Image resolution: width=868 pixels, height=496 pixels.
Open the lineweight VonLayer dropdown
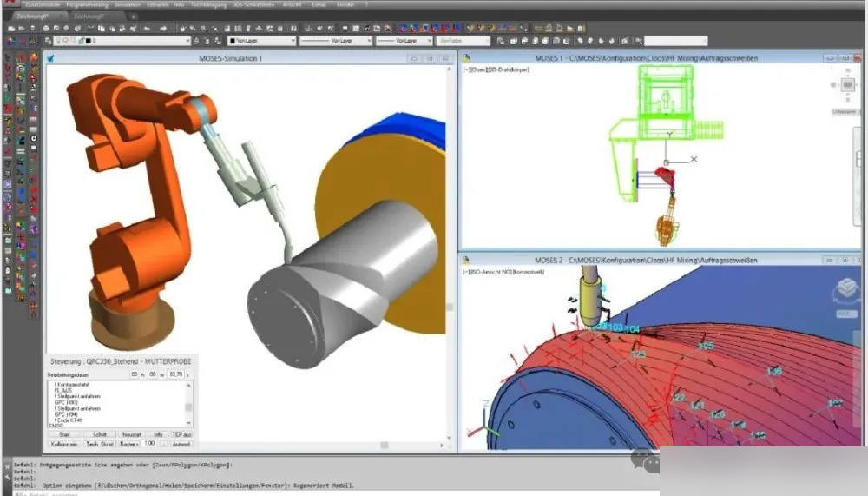pyautogui.click(x=404, y=41)
